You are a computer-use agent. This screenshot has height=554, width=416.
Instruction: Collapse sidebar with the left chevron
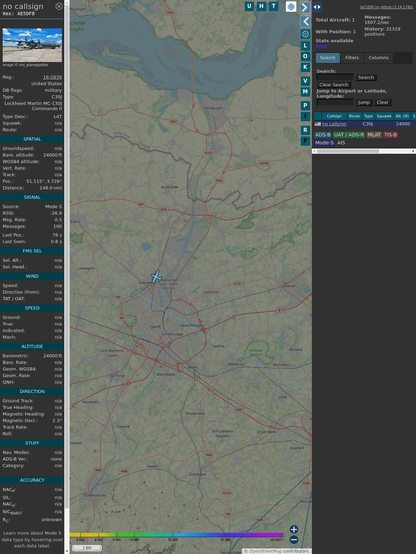305,22
